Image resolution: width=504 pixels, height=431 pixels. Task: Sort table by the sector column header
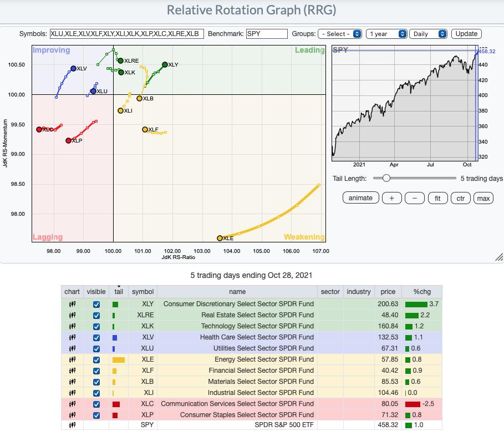point(330,292)
